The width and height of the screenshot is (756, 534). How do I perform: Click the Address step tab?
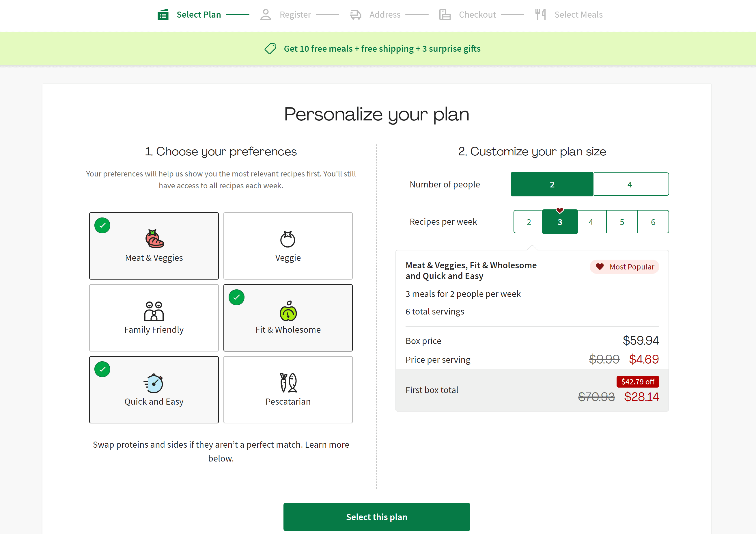click(384, 14)
